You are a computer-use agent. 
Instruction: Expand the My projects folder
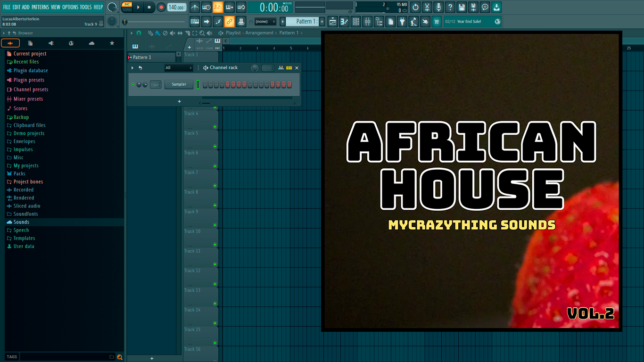click(26, 165)
